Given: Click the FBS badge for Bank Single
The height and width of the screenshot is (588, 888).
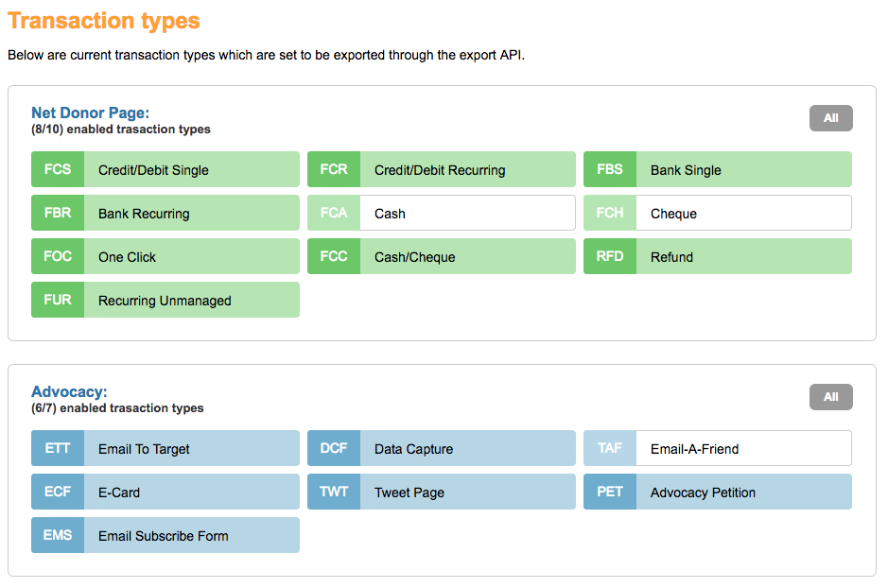Looking at the screenshot, I should pyautogui.click(x=609, y=168).
